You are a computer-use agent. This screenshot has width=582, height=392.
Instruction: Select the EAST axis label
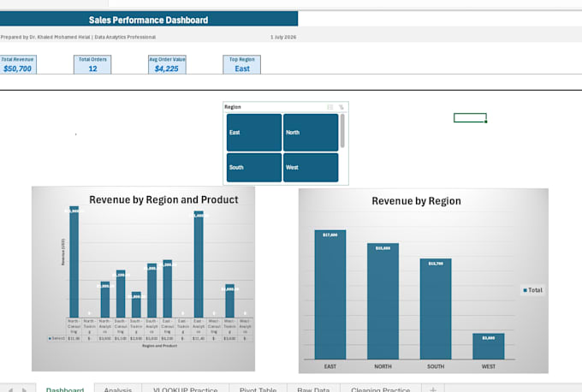[330, 366]
